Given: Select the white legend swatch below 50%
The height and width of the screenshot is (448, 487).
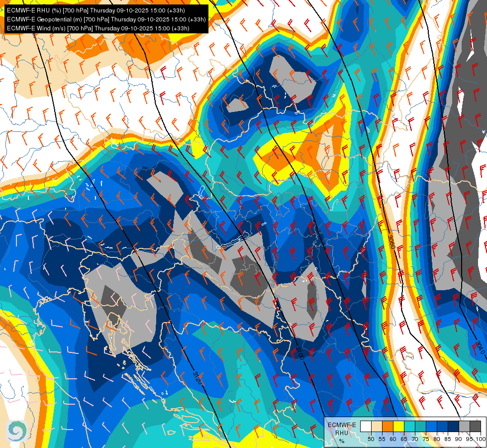Looking at the screenshot, I should pos(366,426).
